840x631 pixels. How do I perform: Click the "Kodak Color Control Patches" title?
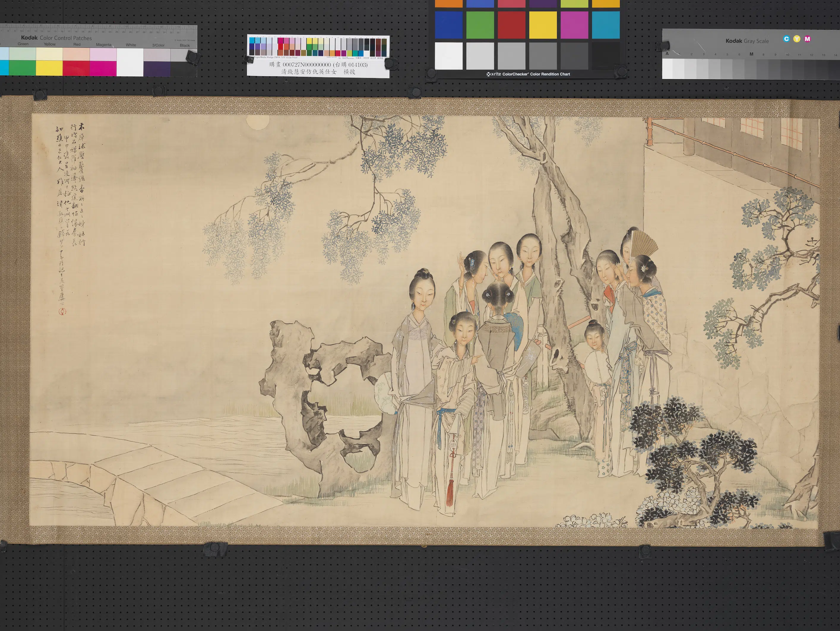56,38
